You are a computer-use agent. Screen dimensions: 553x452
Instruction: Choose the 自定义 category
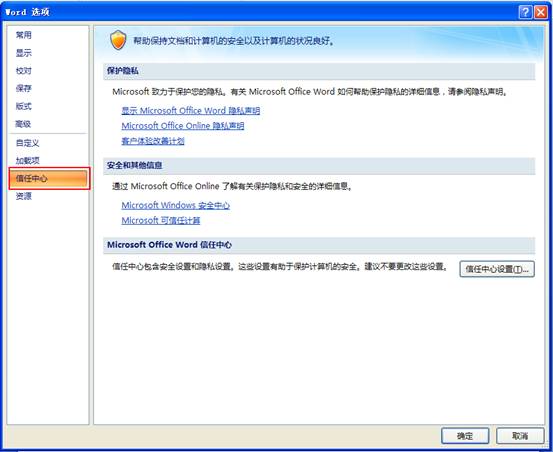pos(28,143)
